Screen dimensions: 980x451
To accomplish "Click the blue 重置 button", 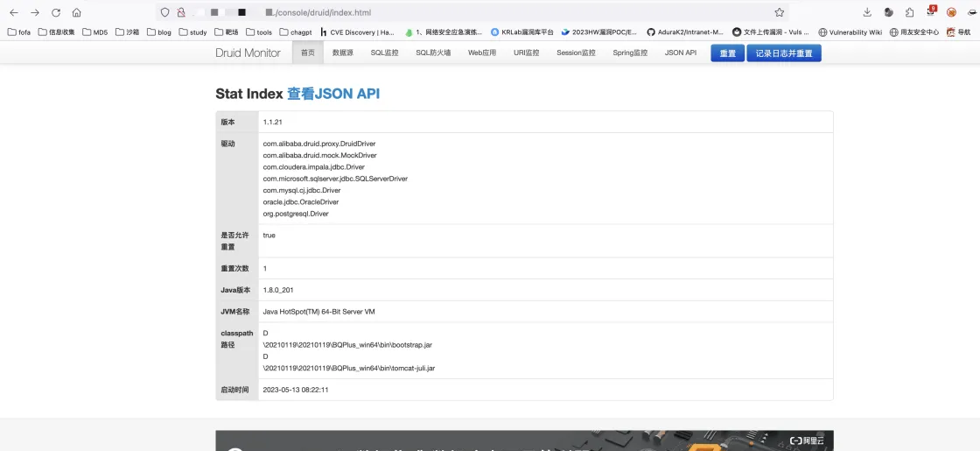I will pyautogui.click(x=727, y=53).
